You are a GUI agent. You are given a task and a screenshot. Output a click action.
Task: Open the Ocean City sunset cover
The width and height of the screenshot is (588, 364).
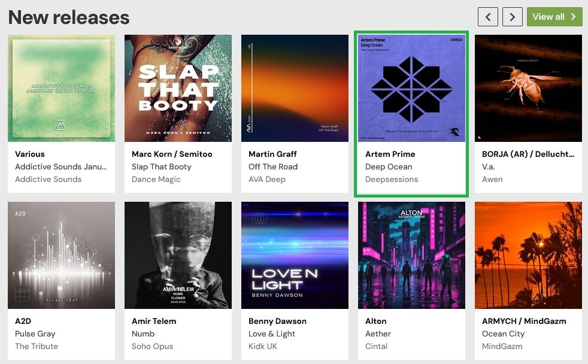point(528,255)
